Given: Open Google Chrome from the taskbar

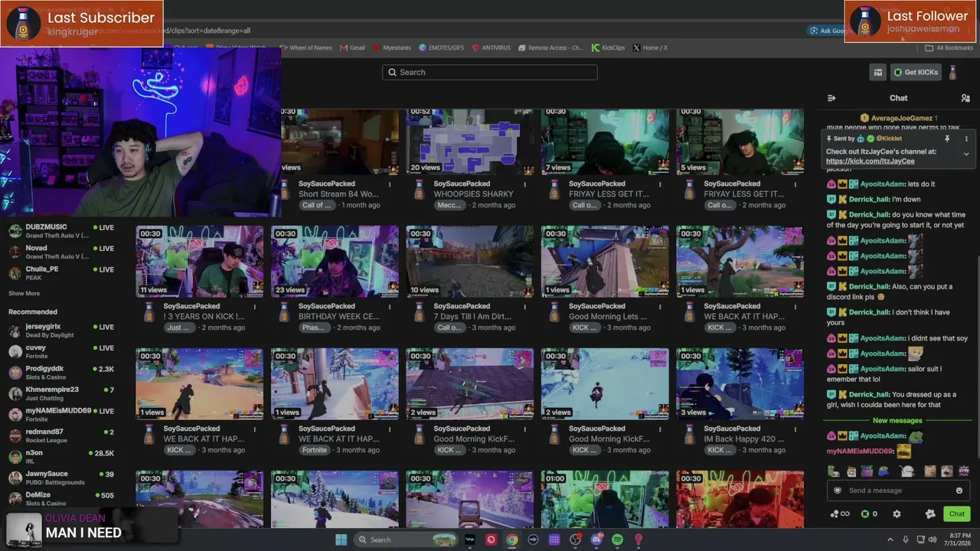Looking at the screenshot, I should 512,540.
